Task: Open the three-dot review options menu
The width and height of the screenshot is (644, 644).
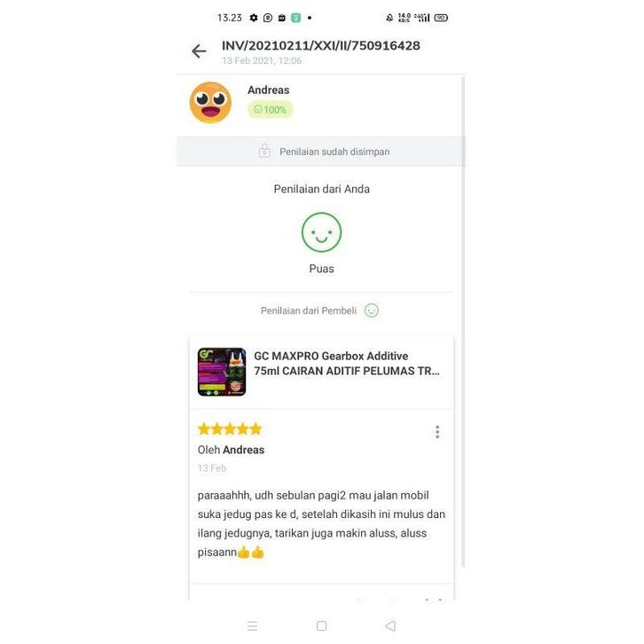Action: click(437, 432)
